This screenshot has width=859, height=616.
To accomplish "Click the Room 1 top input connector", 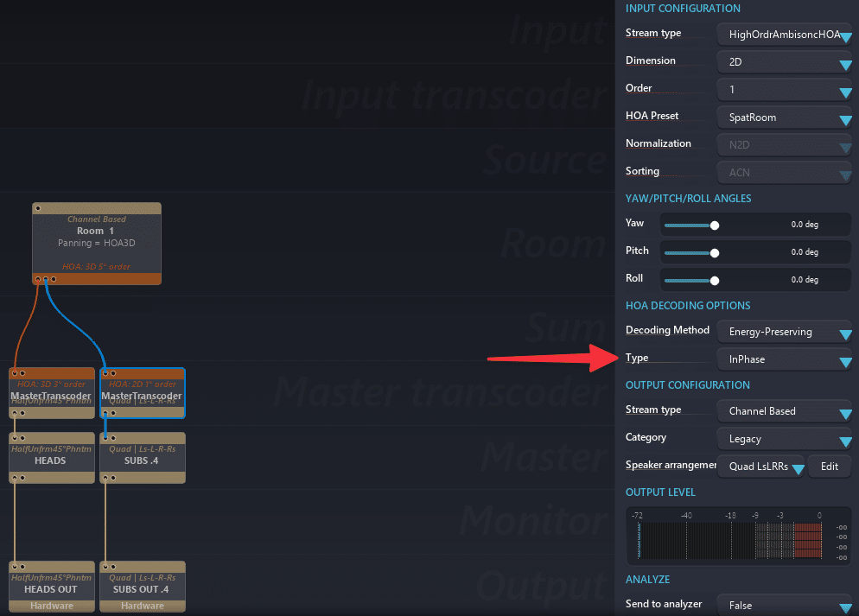I will (37, 208).
